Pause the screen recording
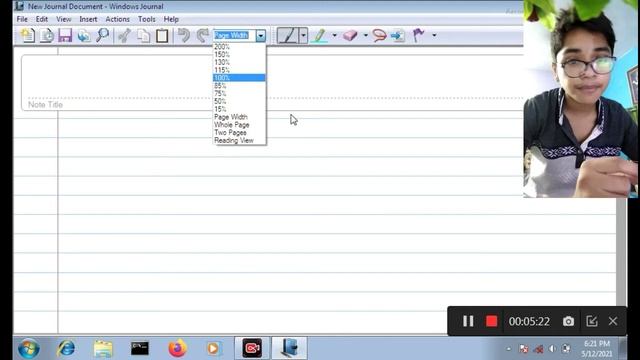The height and width of the screenshot is (360, 640). (x=468, y=321)
